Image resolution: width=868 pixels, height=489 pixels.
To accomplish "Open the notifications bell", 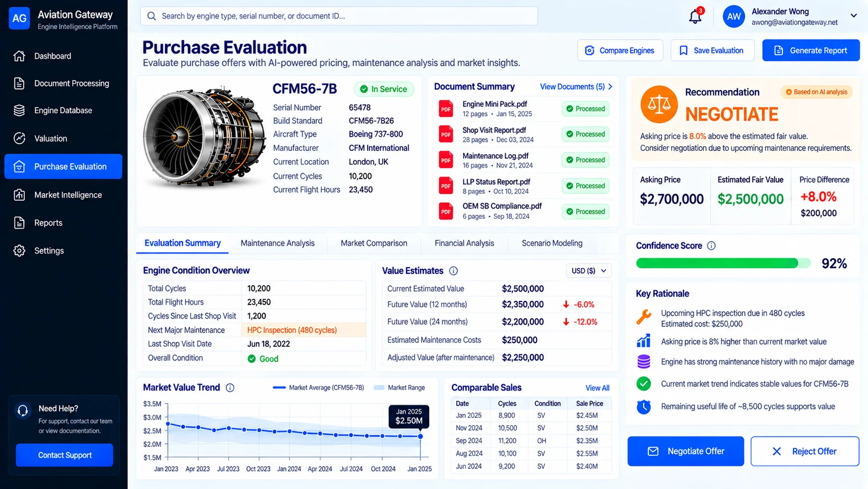I will click(x=695, y=17).
